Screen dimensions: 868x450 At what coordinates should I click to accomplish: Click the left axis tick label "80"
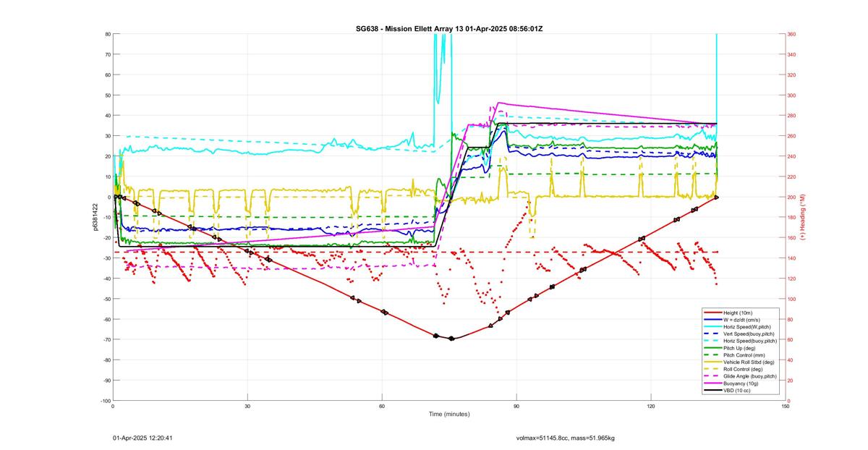pyautogui.click(x=107, y=34)
